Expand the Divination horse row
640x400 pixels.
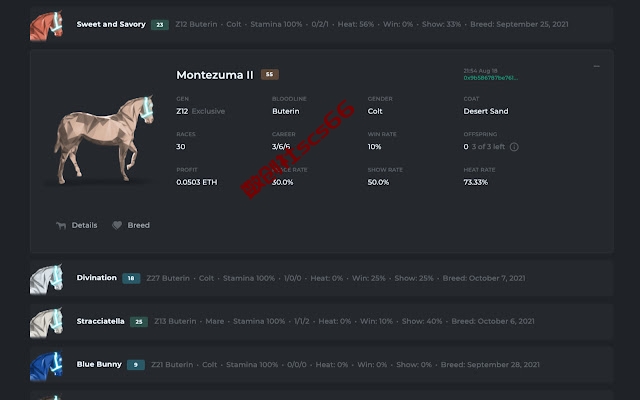click(x=321, y=278)
